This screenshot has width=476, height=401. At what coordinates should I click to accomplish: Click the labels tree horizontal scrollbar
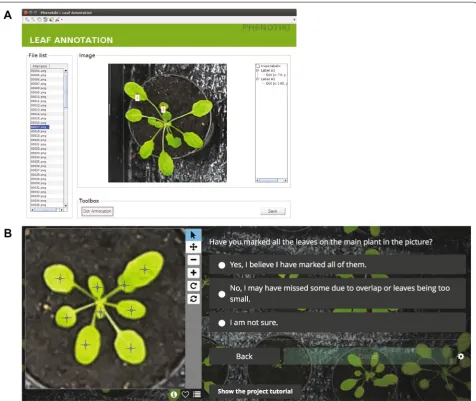tap(271, 180)
